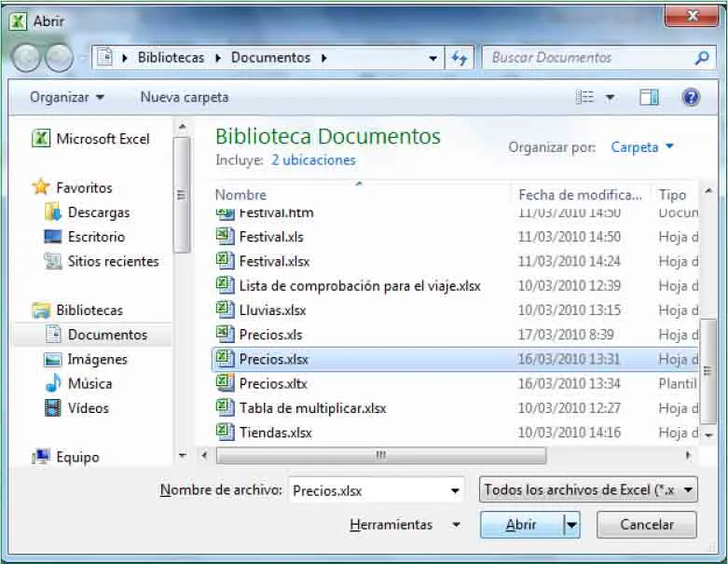The height and width of the screenshot is (564, 728).
Task: Click the help question mark icon
Action: click(x=691, y=97)
